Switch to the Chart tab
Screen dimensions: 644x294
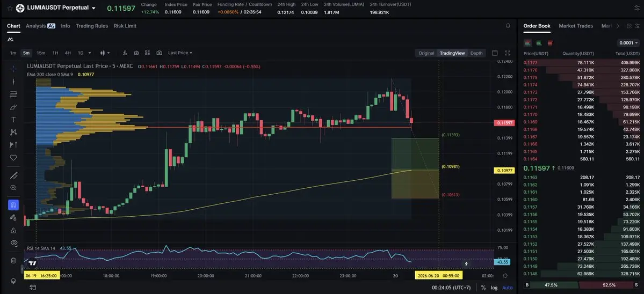(13, 26)
